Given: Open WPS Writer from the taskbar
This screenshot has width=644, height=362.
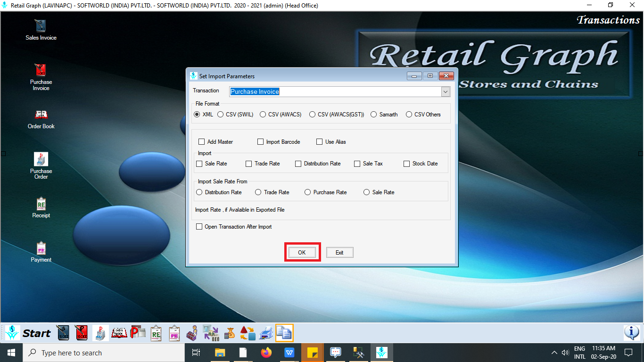Looking at the screenshot, I should tap(289, 353).
